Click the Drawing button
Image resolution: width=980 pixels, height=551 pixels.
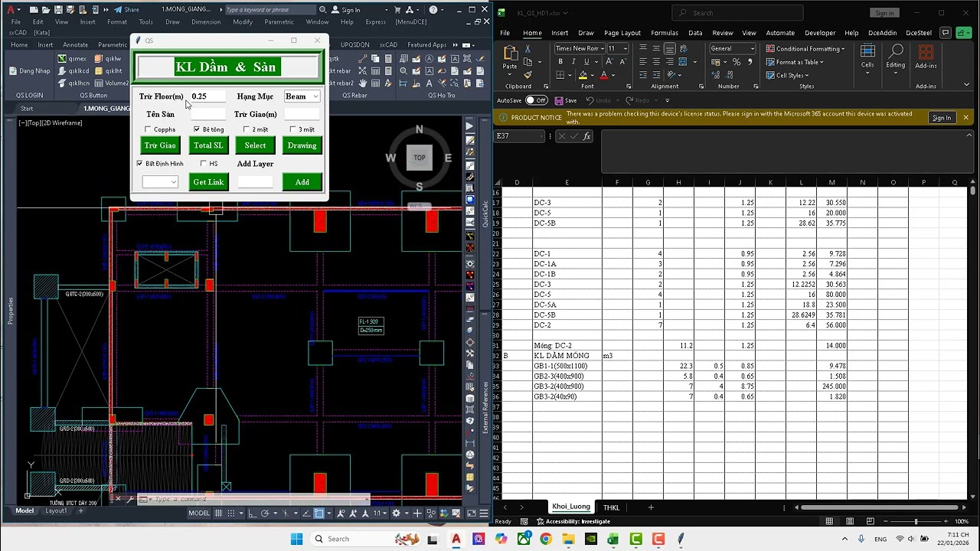[302, 145]
